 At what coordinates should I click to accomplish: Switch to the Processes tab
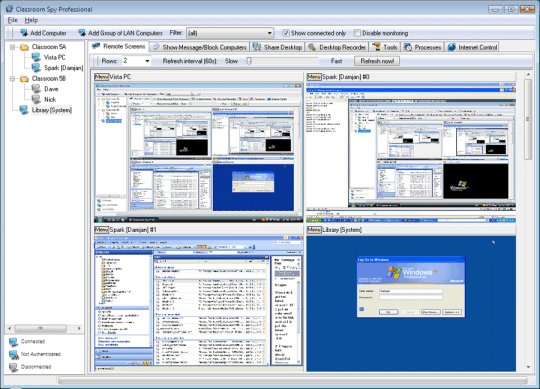[423, 47]
